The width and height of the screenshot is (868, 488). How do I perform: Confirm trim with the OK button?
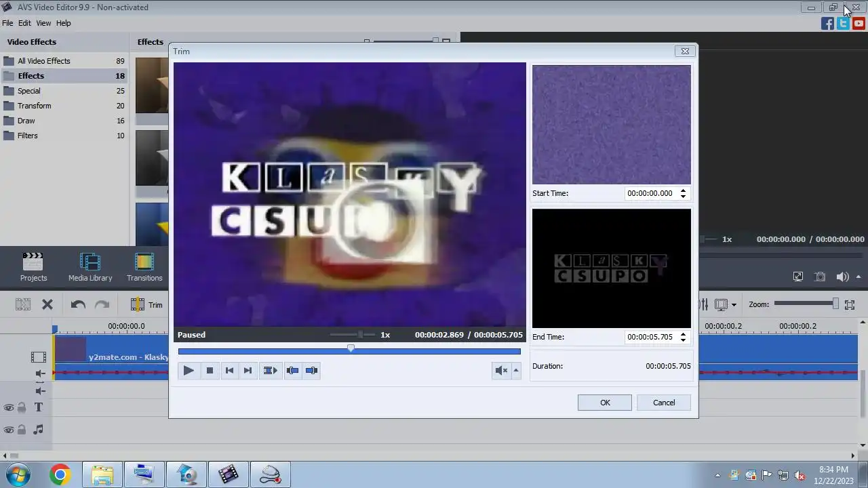click(605, 403)
